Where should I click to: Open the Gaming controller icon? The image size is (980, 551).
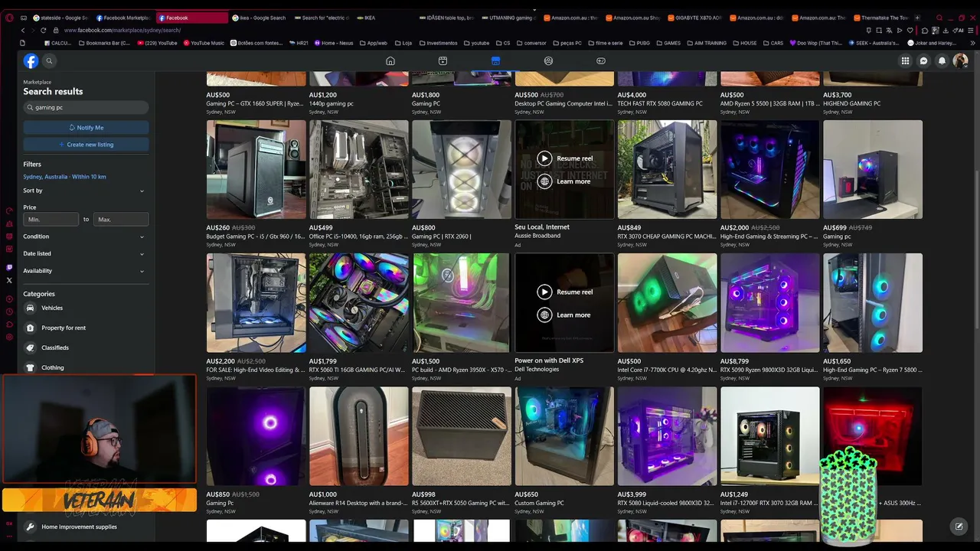pos(601,61)
